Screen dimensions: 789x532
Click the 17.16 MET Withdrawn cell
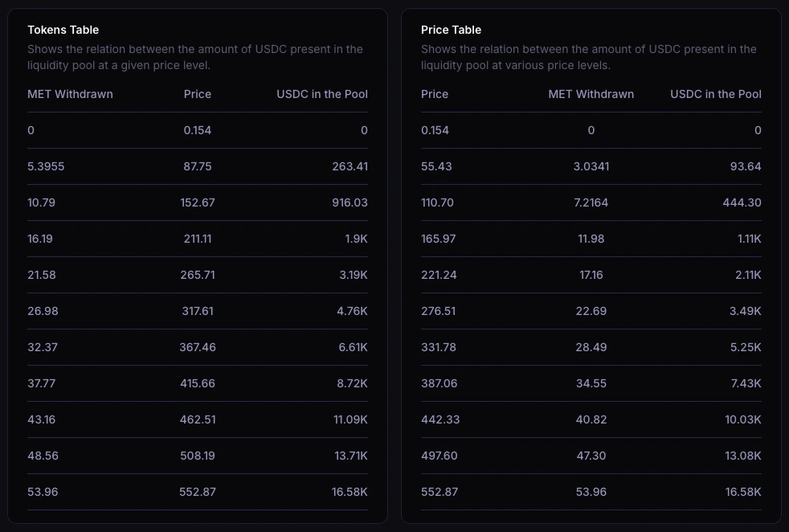tap(591, 276)
